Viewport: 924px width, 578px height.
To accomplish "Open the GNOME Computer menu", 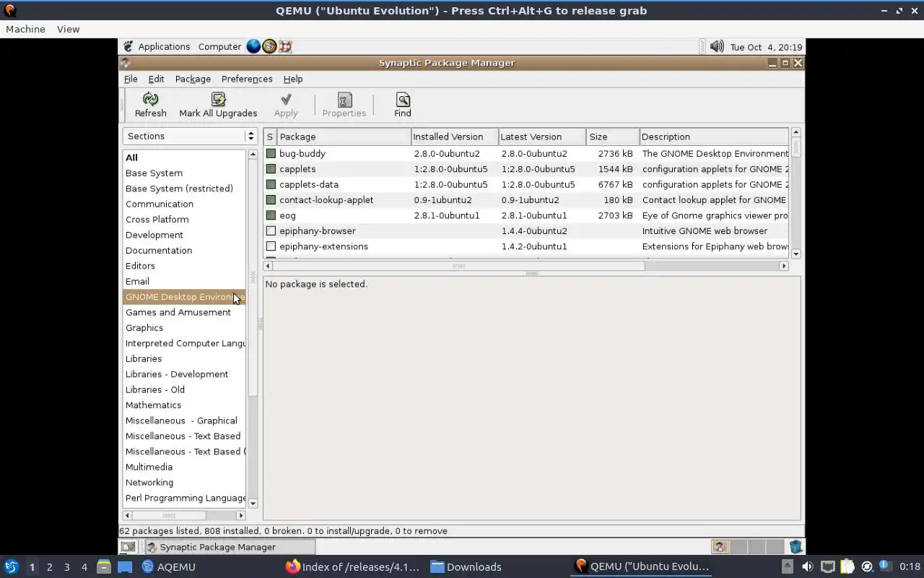I will (219, 46).
